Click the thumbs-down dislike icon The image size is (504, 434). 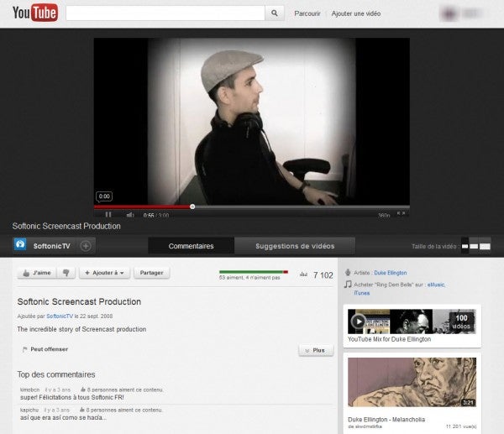coord(66,273)
